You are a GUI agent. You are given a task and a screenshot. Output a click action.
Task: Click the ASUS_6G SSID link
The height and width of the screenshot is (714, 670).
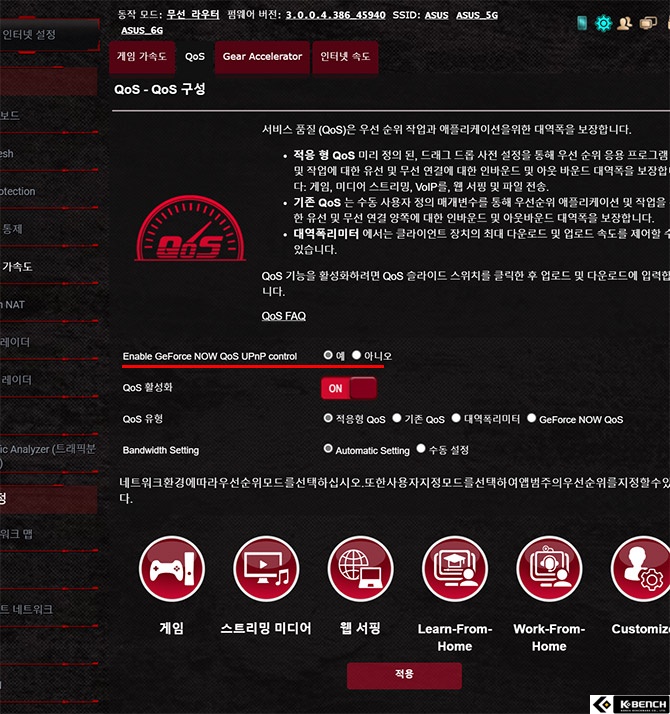click(x=142, y=31)
